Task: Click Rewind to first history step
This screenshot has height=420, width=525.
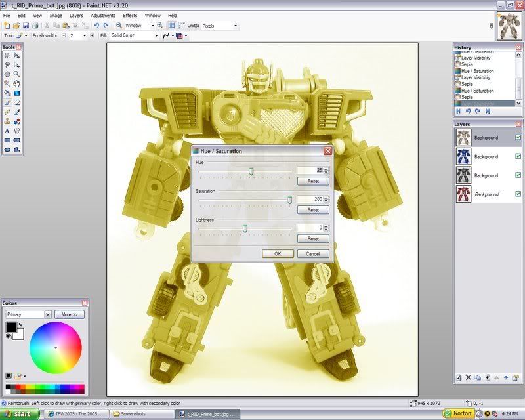Action: (458, 111)
